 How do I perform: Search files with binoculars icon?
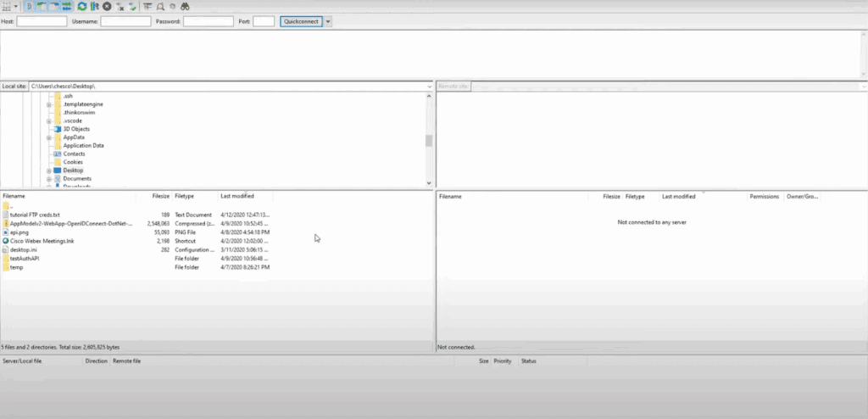point(186,6)
